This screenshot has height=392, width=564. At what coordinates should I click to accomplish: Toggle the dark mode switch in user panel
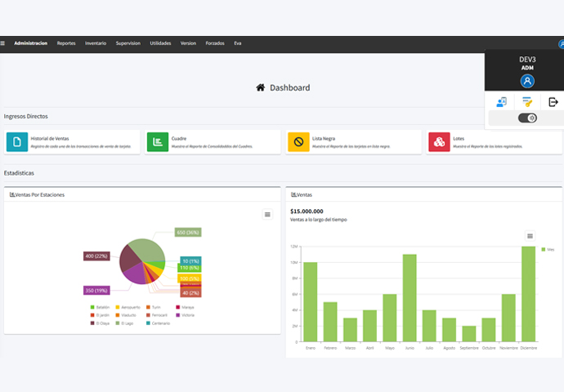click(x=527, y=118)
